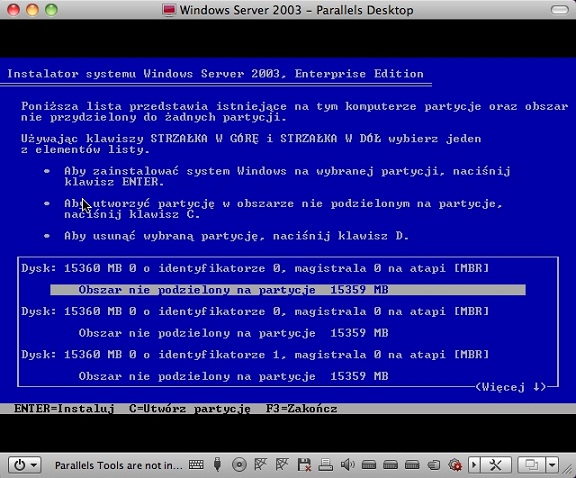Click the red gear security icon
Image resolution: width=576 pixels, height=478 pixels.
pyautogui.click(x=455, y=465)
